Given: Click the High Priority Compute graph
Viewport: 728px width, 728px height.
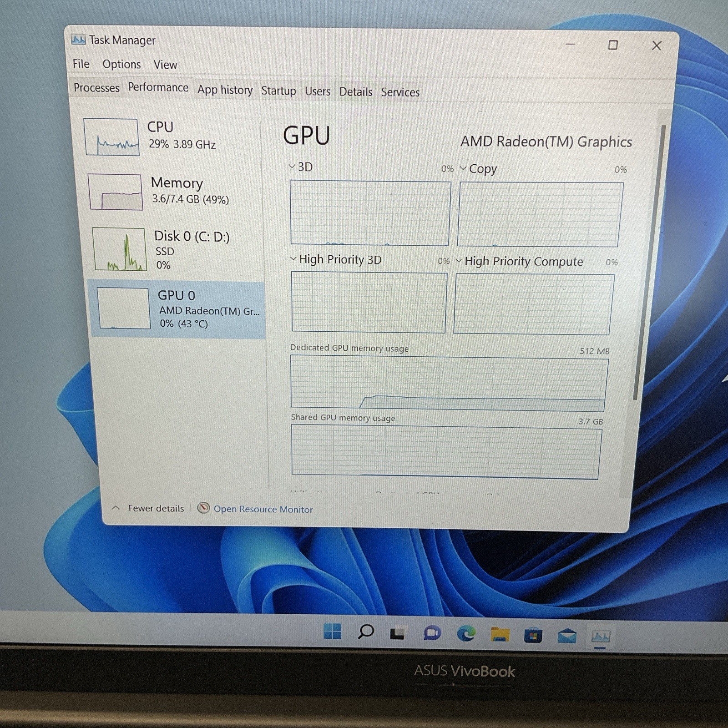Looking at the screenshot, I should coord(534,304).
